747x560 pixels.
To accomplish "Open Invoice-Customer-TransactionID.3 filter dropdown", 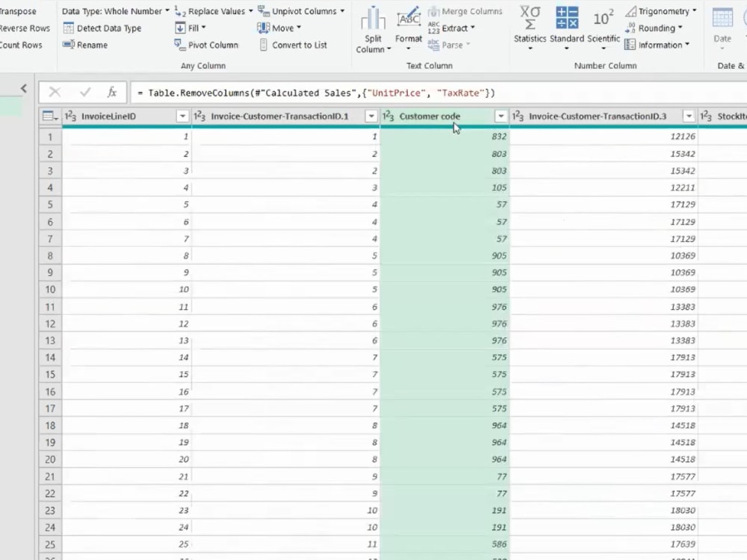I will (x=689, y=116).
